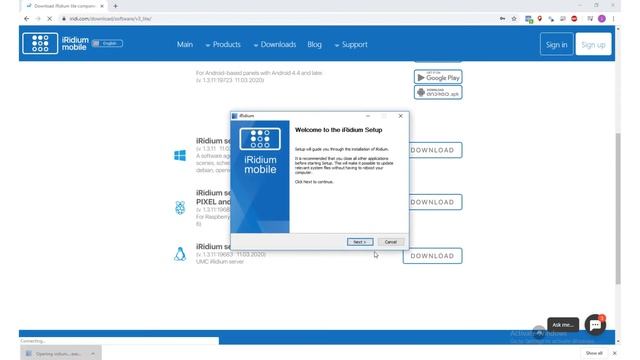Close the iRidium Setup dialog window
Viewport: 640px width, 360px height.
click(400, 116)
